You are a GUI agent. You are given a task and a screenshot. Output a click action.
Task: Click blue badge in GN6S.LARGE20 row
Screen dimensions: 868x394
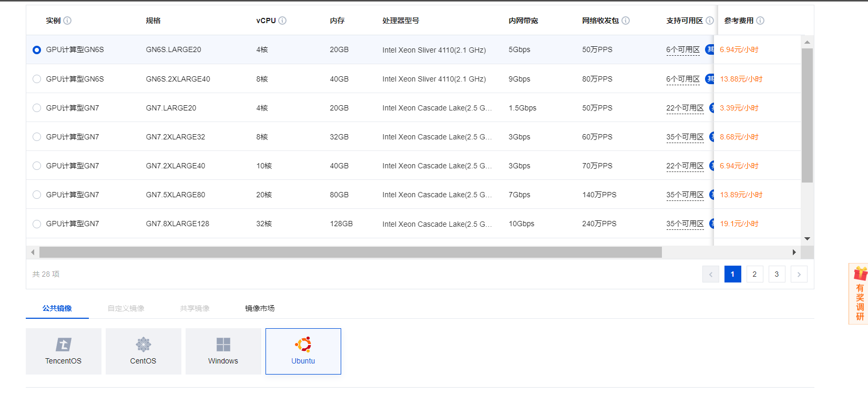[x=710, y=49]
